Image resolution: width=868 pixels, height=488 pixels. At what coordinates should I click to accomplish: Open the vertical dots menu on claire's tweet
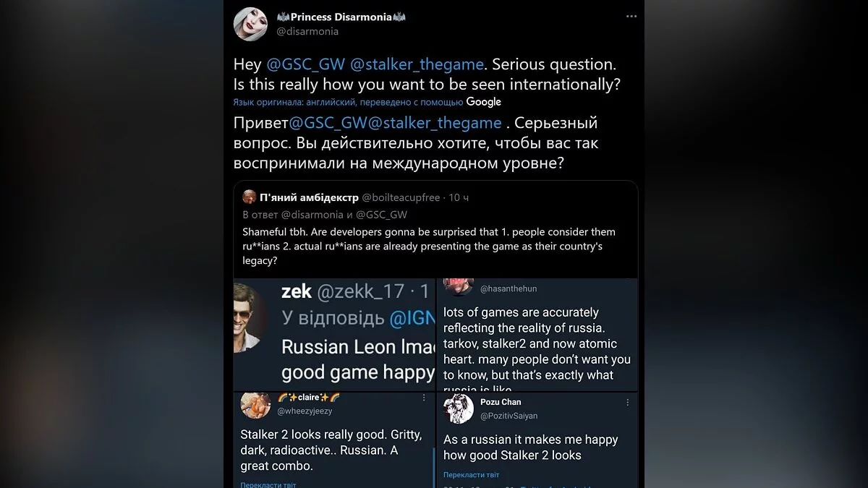coord(424,398)
